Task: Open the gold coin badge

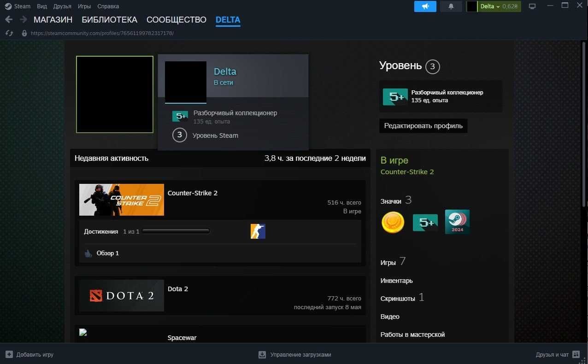Action: 393,223
